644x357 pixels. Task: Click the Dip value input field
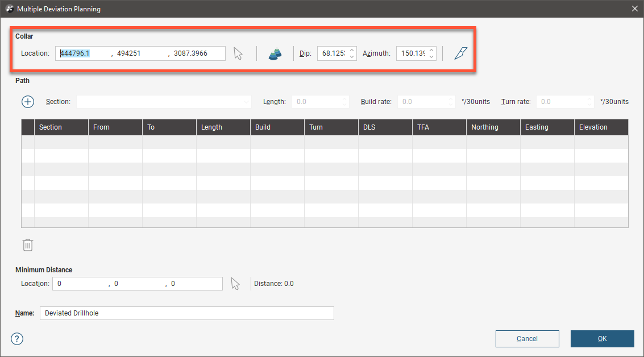(x=333, y=53)
